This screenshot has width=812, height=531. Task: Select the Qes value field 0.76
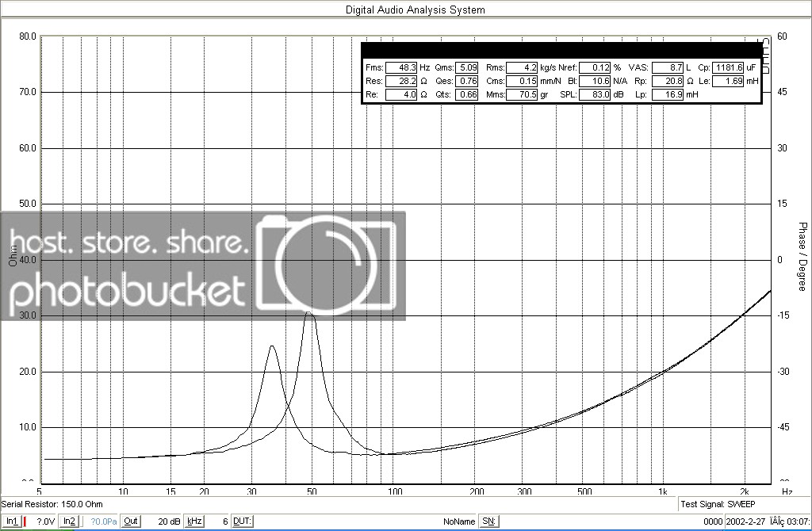[x=466, y=82]
